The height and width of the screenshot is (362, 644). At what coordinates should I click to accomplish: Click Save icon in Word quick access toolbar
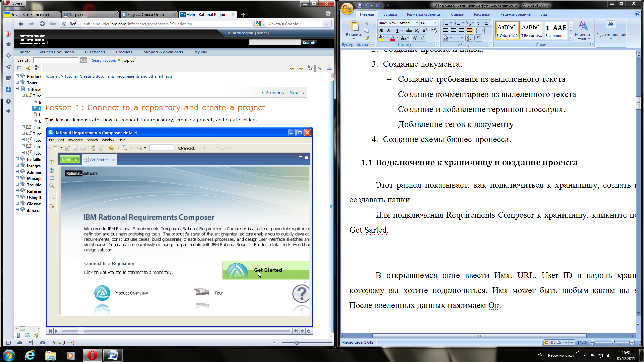(x=360, y=5)
